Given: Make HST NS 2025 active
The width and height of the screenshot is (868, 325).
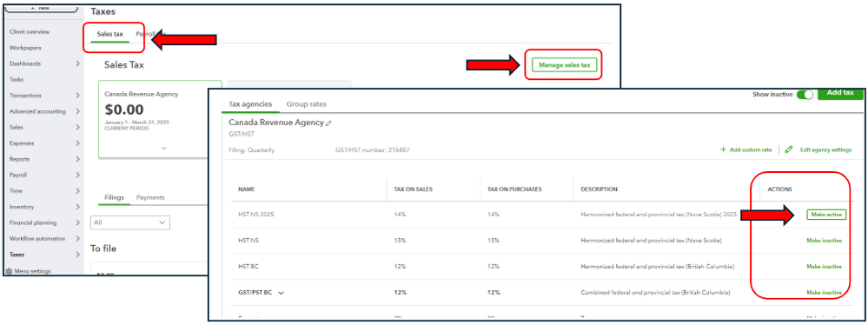Looking at the screenshot, I should [x=826, y=215].
